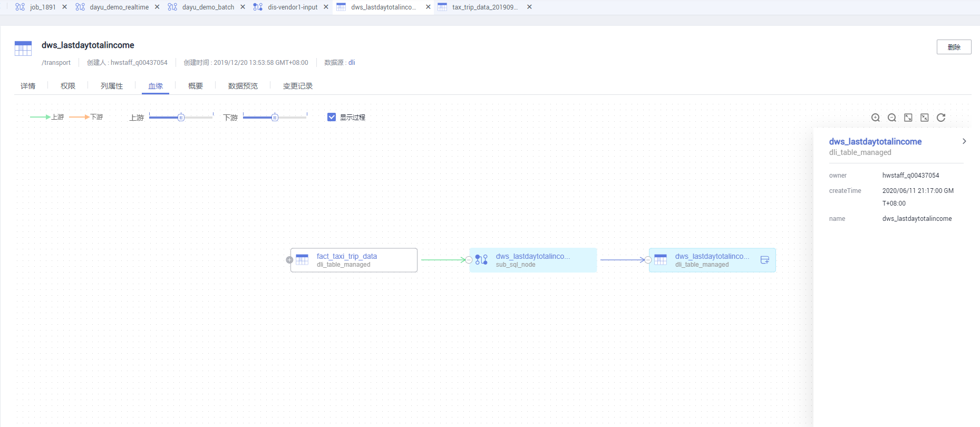Click the shrink-to-fit graph icon
Image resolution: width=980 pixels, height=427 pixels.
click(924, 118)
